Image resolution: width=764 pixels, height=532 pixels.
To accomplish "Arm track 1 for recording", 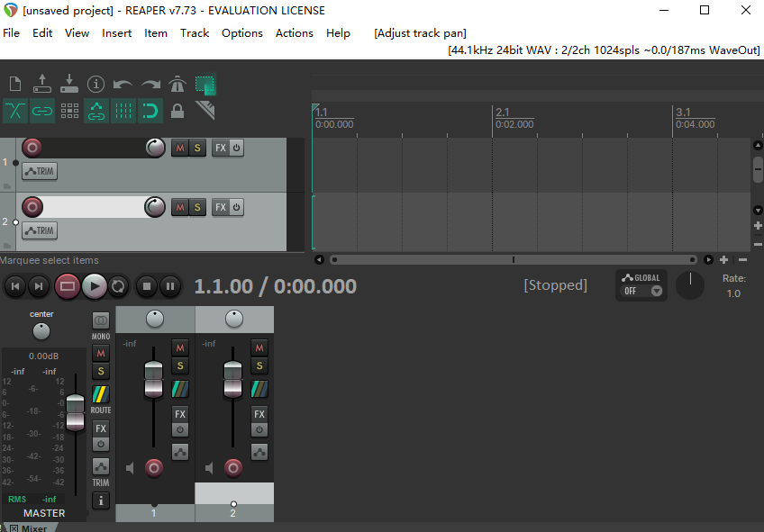I will tap(32, 148).
